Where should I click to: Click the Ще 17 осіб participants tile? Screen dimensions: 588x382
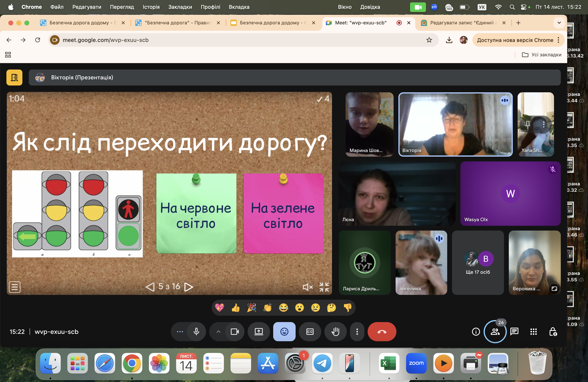tap(478, 263)
